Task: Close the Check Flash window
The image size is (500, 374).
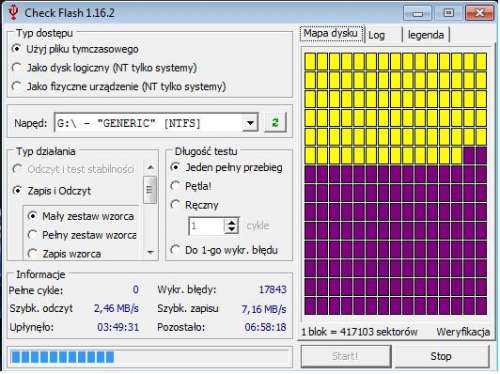Action: point(480,13)
